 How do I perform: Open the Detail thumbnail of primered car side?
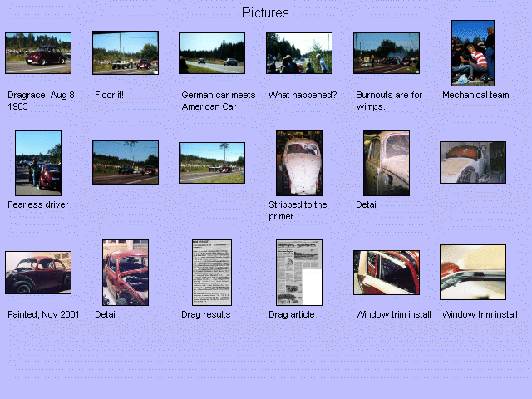pyautogui.click(x=386, y=162)
